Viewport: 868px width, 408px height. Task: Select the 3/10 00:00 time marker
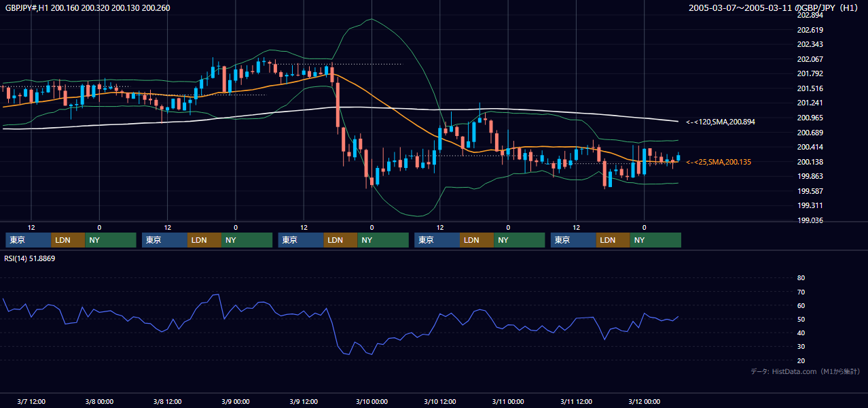tap(372, 402)
